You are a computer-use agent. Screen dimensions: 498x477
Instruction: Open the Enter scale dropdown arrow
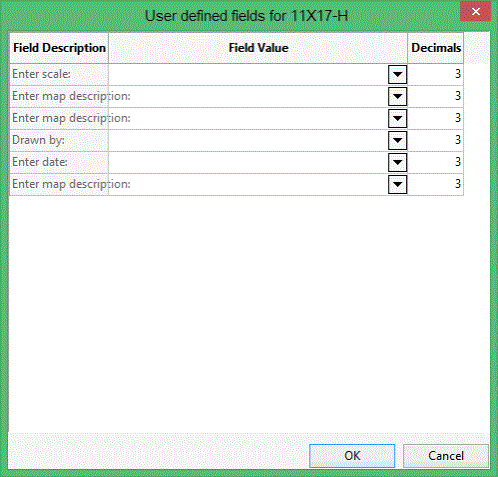coord(397,74)
